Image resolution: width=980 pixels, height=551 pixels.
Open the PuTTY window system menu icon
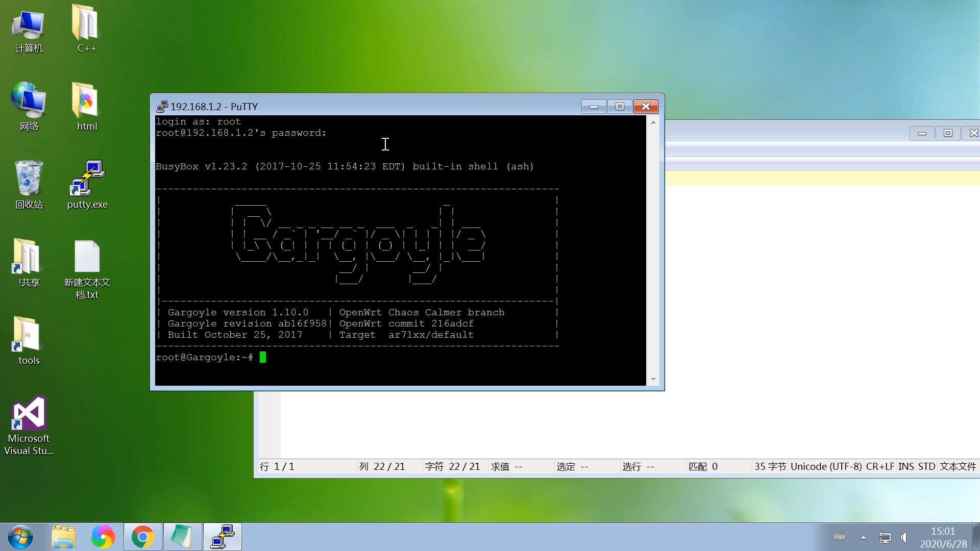point(162,107)
